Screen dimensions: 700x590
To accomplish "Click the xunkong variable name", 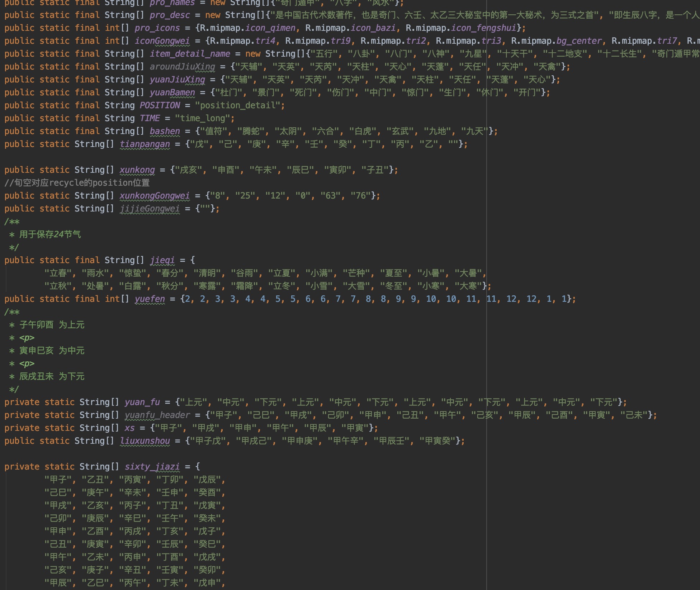I will (x=137, y=170).
